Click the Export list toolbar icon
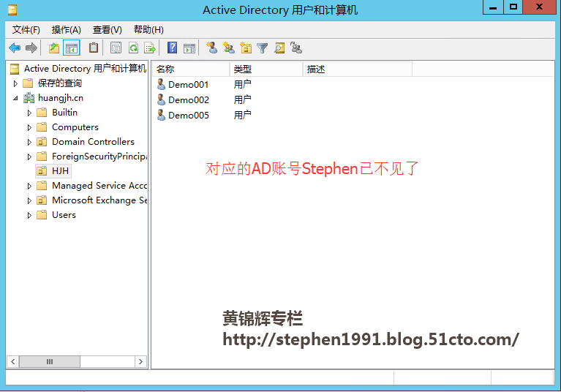The height and width of the screenshot is (392, 561). click(150, 48)
